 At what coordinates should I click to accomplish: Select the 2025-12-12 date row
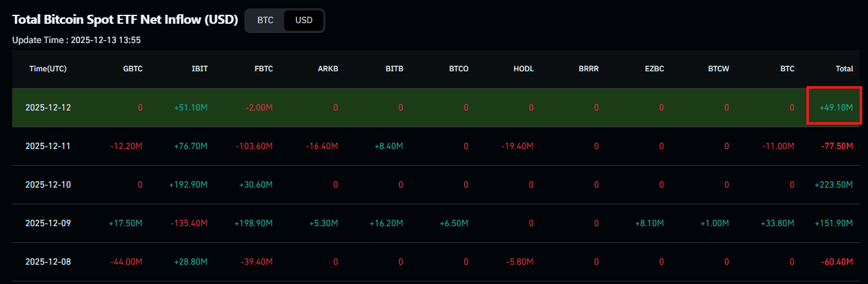pyautogui.click(x=48, y=107)
